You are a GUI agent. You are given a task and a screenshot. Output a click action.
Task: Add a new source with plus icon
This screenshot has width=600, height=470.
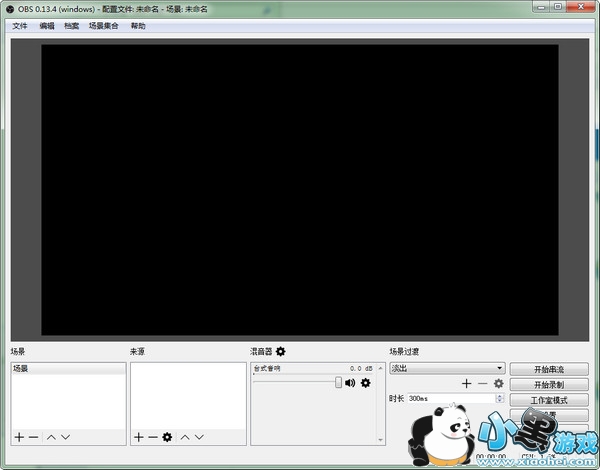tap(139, 437)
